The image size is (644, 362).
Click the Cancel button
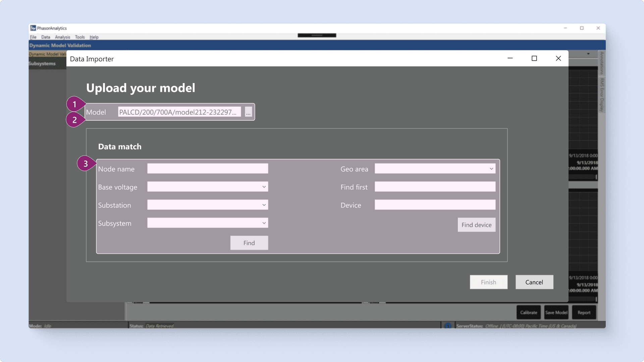coord(534,282)
